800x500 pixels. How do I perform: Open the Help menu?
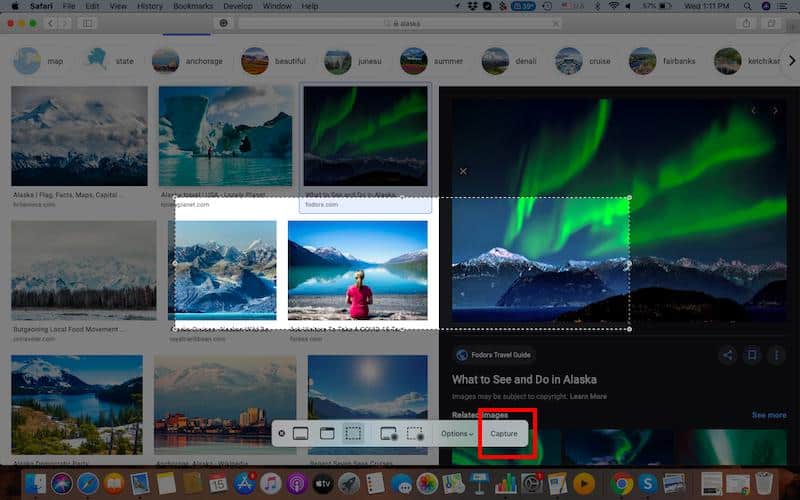tap(310, 6)
